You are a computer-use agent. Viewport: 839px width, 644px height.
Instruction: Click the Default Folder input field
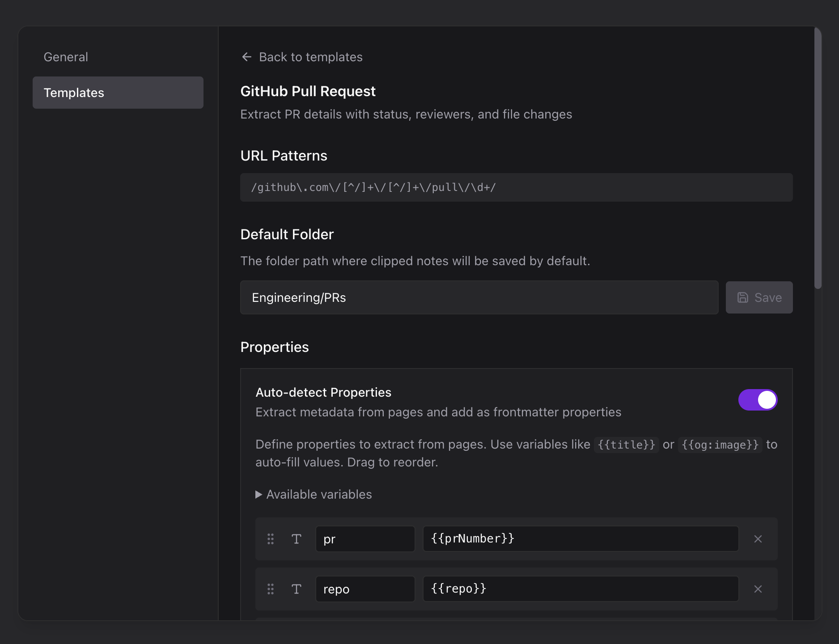[479, 297]
